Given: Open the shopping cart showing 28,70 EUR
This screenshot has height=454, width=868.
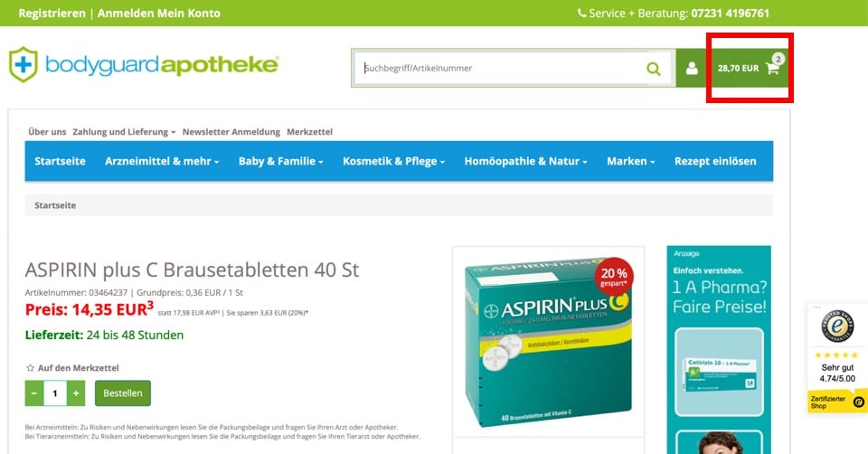Looking at the screenshot, I should [749, 68].
